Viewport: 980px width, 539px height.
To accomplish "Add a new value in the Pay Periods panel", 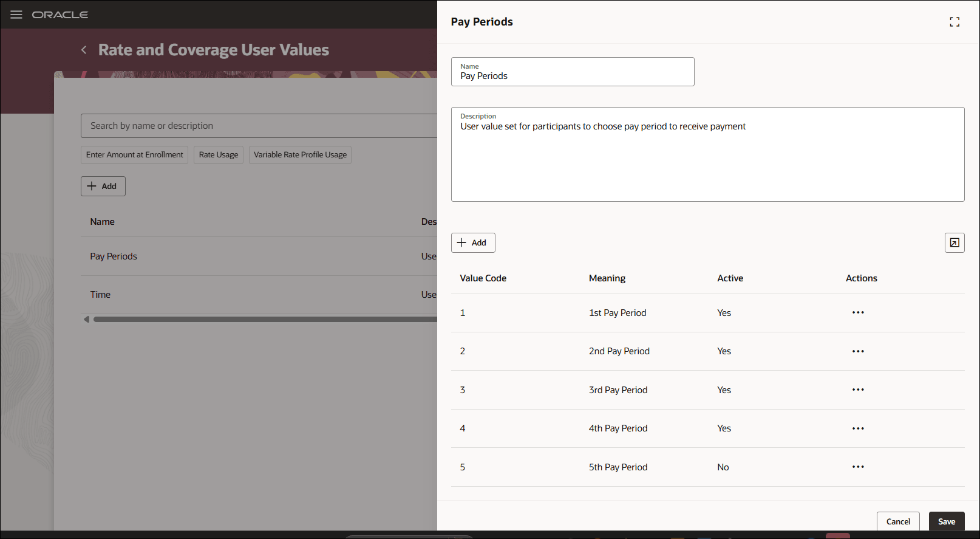I will (x=473, y=242).
